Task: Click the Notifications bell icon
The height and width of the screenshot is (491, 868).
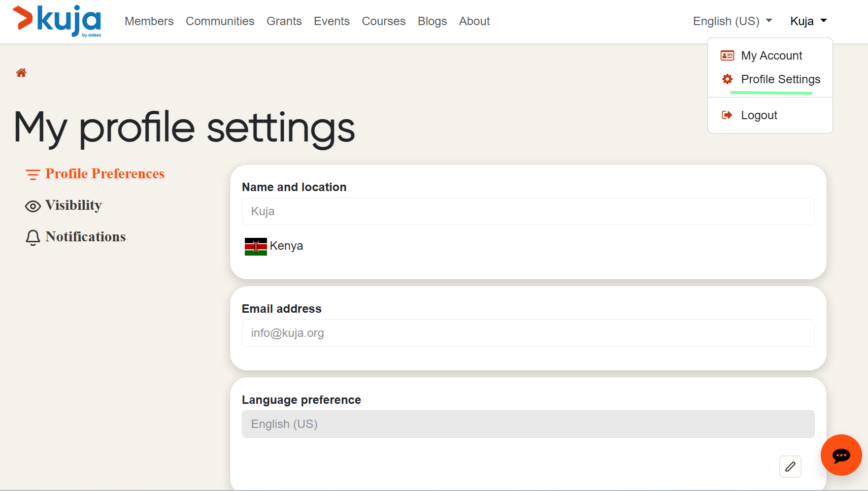Action: click(x=33, y=237)
